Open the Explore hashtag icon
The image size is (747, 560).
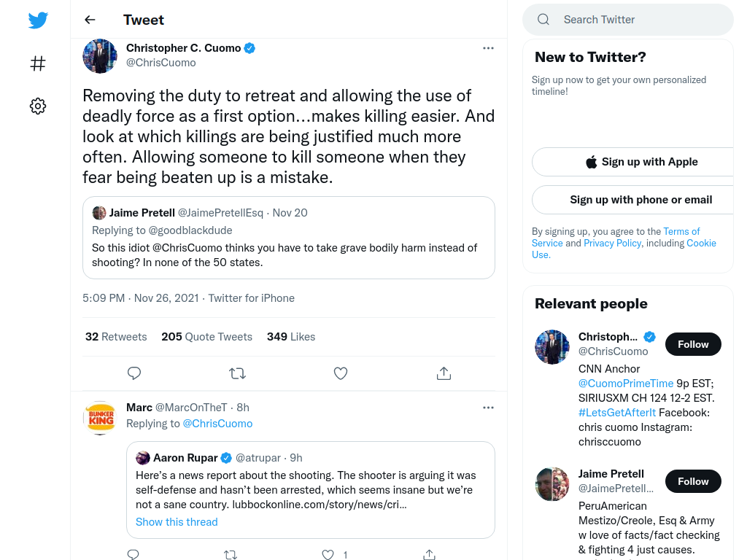[x=38, y=63]
